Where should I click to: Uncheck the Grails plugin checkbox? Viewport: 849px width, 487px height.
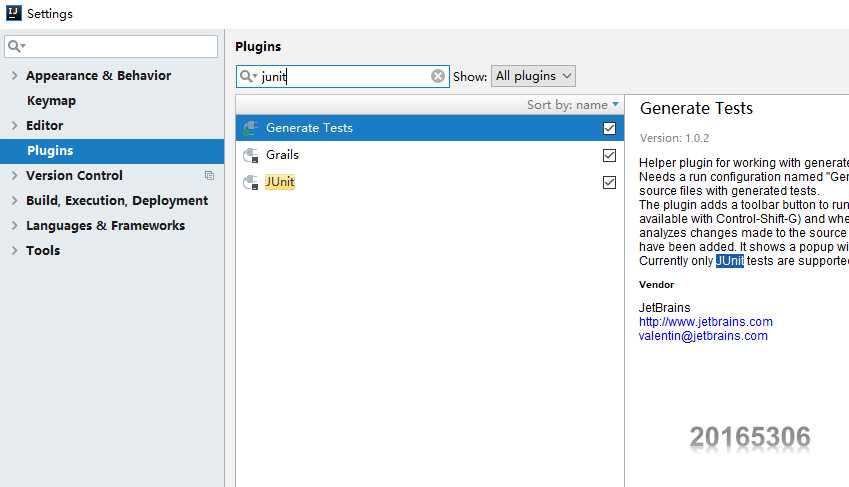click(609, 155)
